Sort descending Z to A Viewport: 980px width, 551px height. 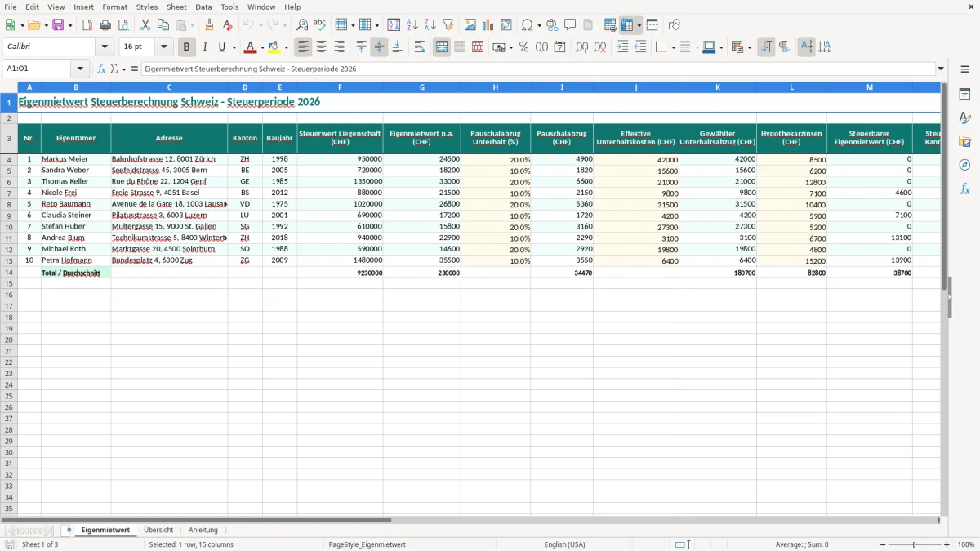pyautogui.click(x=430, y=25)
